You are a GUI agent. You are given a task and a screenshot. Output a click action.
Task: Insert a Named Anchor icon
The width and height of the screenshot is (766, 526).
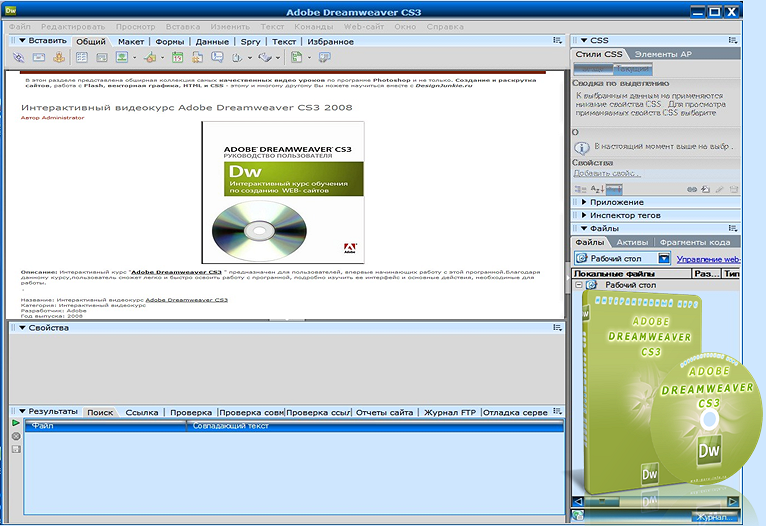point(59,58)
